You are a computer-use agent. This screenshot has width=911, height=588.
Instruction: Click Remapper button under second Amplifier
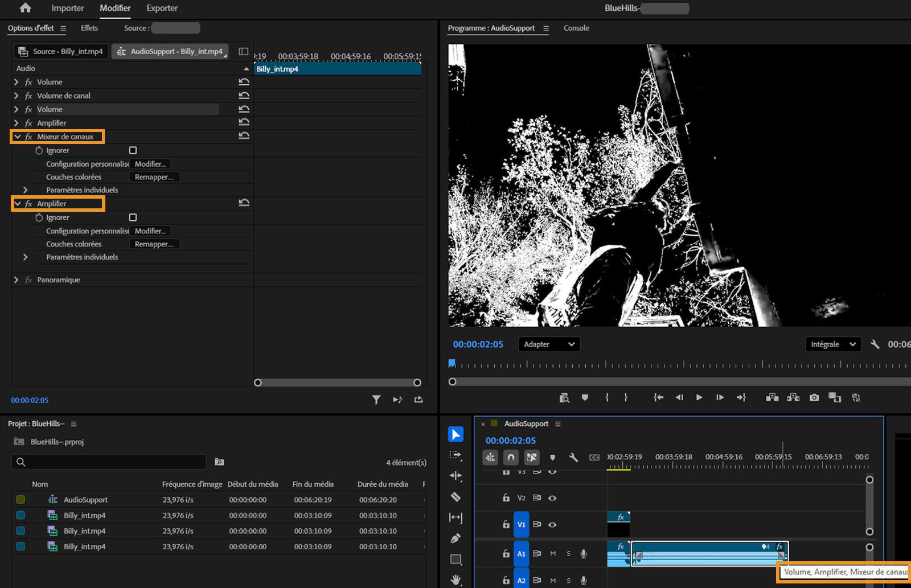point(154,244)
